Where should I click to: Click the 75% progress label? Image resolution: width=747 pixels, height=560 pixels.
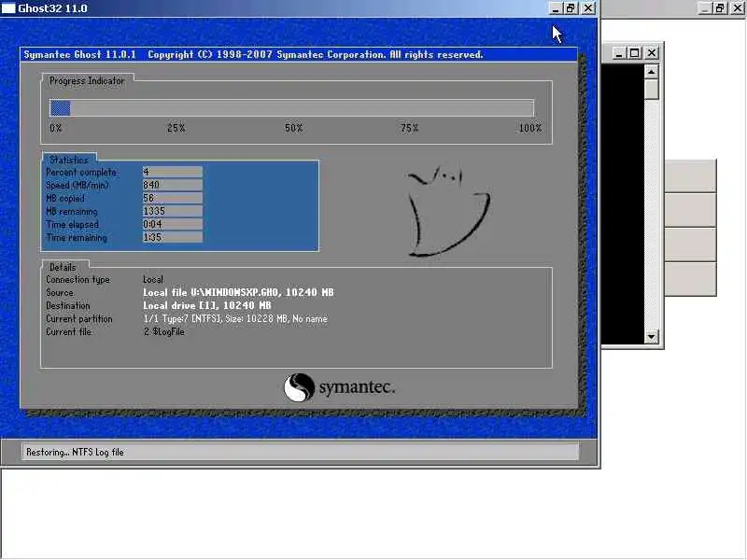409,128
